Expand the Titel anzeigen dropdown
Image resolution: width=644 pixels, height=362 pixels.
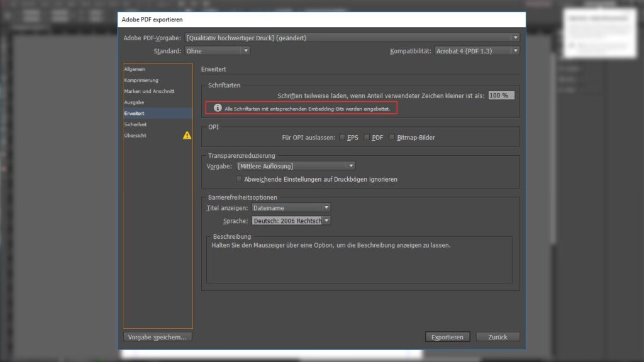[x=291, y=207]
